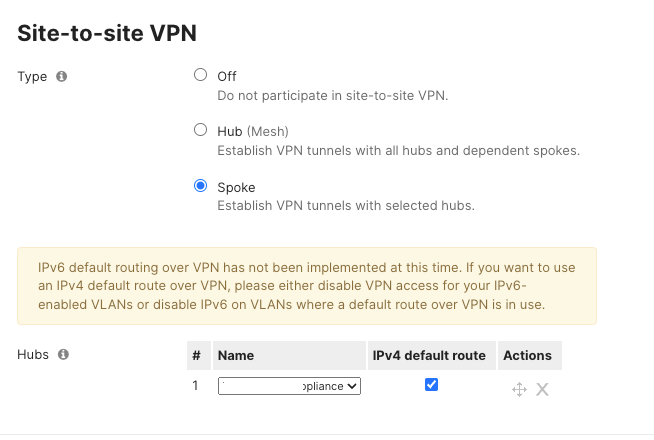Uncheck the IPv4 default route checkbox

[431, 385]
